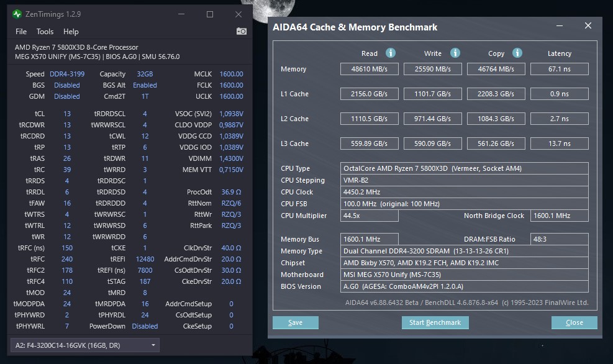Click the L2 Cache Read value 1110.5 GB/s
Image resolution: width=613 pixels, height=364 pixels.
coord(370,119)
